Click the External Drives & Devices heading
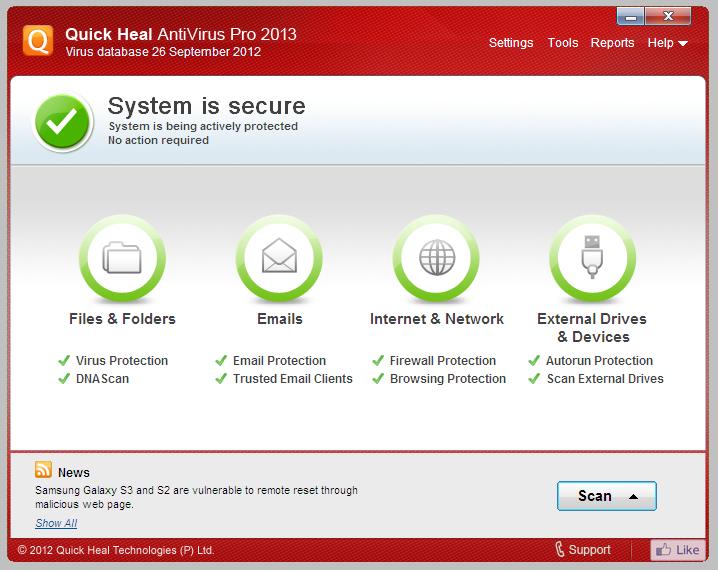The height and width of the screenshot is (570, 718). click(592, 328)
